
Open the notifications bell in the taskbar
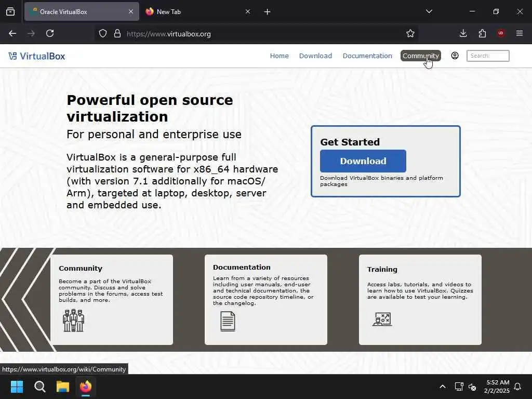point(517,387)
